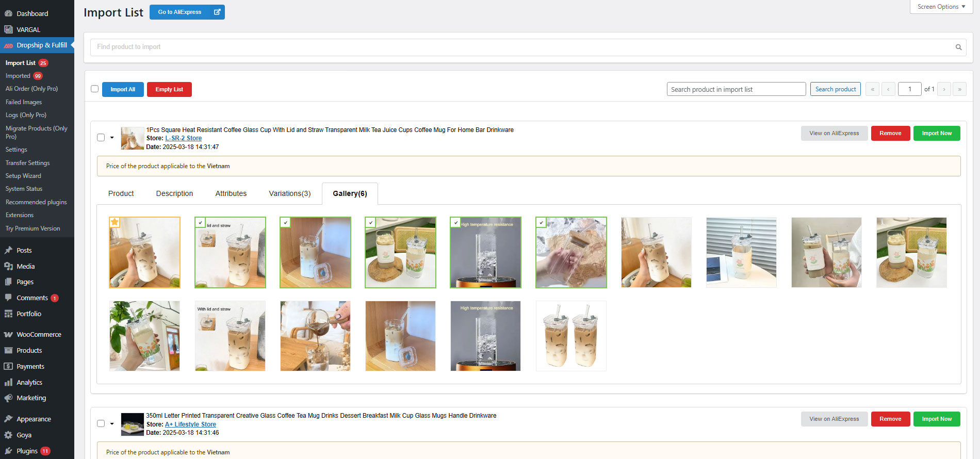This screenshot has height=459, width=980.
Task: Click the external link icon on Go to AliExpress
Action: pyautogui.click(x=217, y=12)
